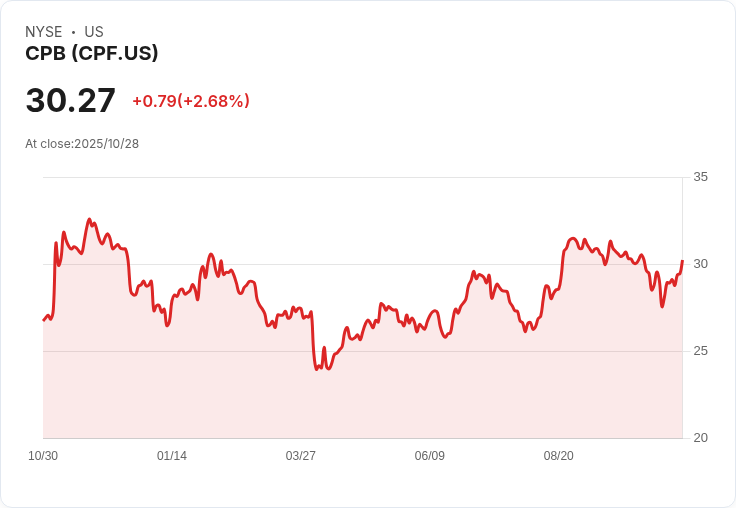This screenshot has height=508, width=736.
Task: Click the highest peak of the price line
Action: 89,219
